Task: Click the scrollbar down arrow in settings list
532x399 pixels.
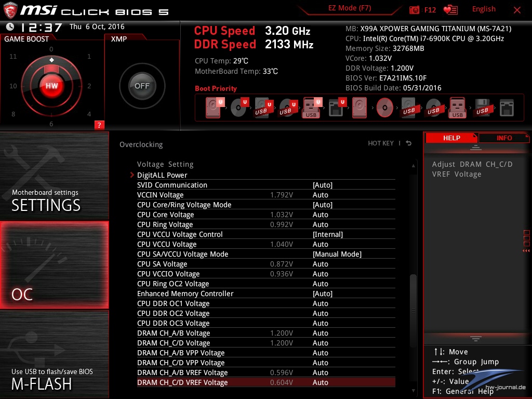Action: 413,391
